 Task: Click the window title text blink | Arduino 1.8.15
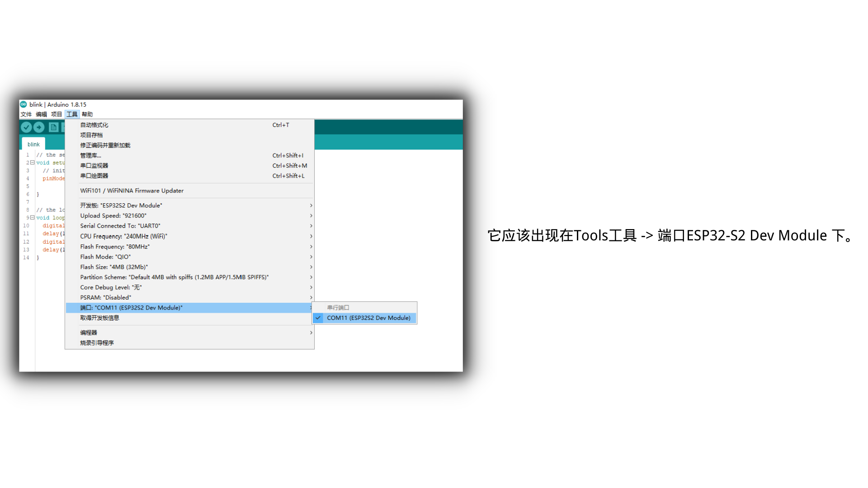coord(58,104)
